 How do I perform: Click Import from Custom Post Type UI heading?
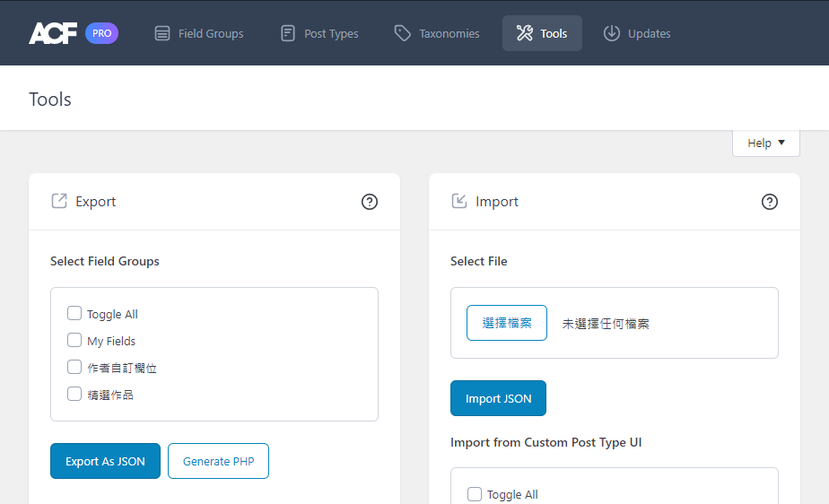coord(546,443)
